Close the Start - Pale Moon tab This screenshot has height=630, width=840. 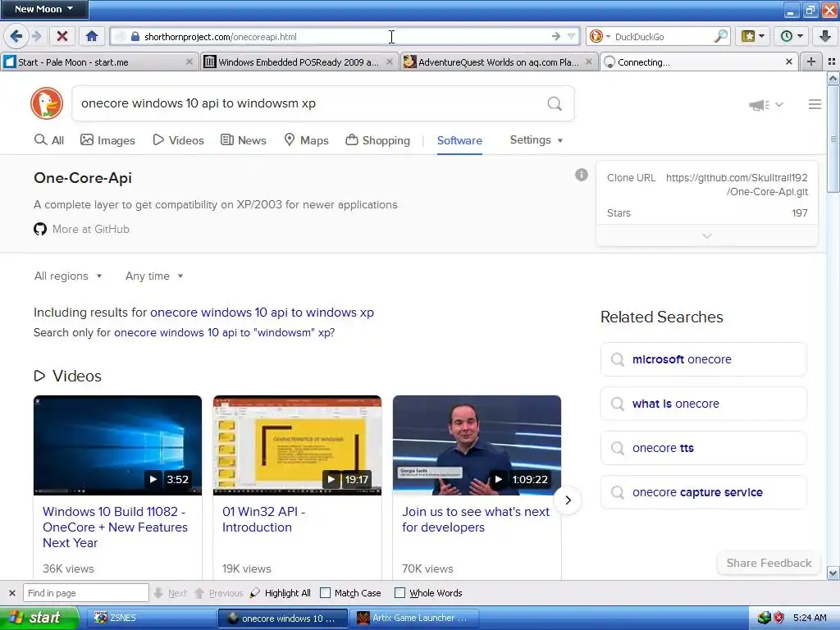pos(189,62)
